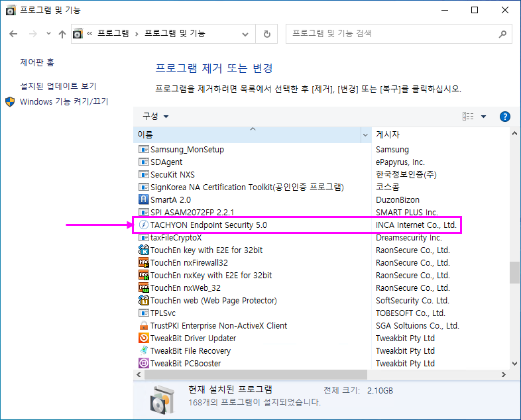Go up one level arrow
Screen dimensions: 521x420
[x=62, y=34]
